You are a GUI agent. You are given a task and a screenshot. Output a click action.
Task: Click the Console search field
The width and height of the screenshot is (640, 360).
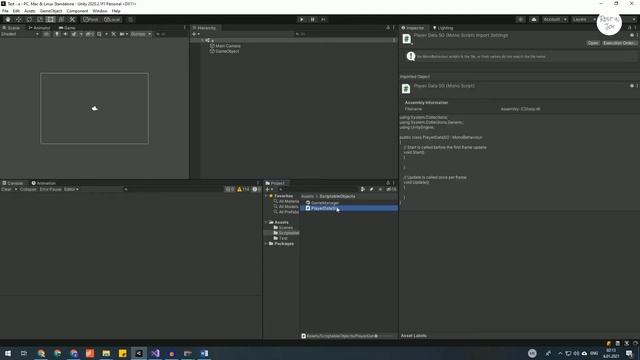pyautogui.click(x=173, y=189)
